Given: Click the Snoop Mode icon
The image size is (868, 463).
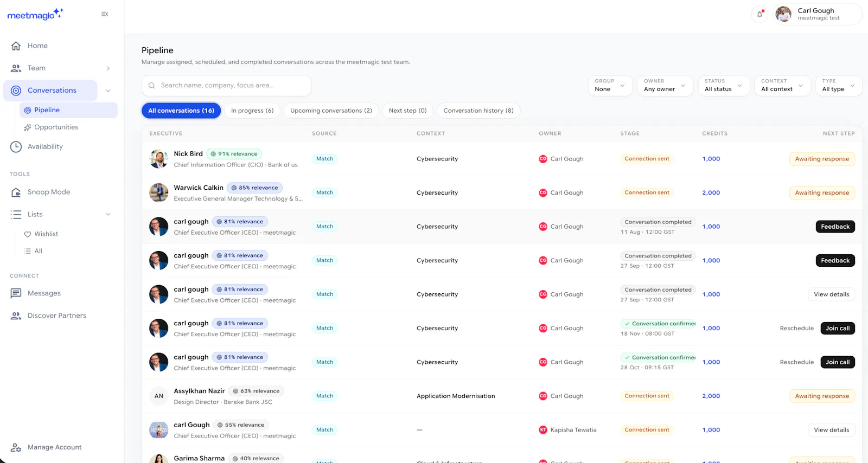Looking at the screenshot, I should (16, 192).
